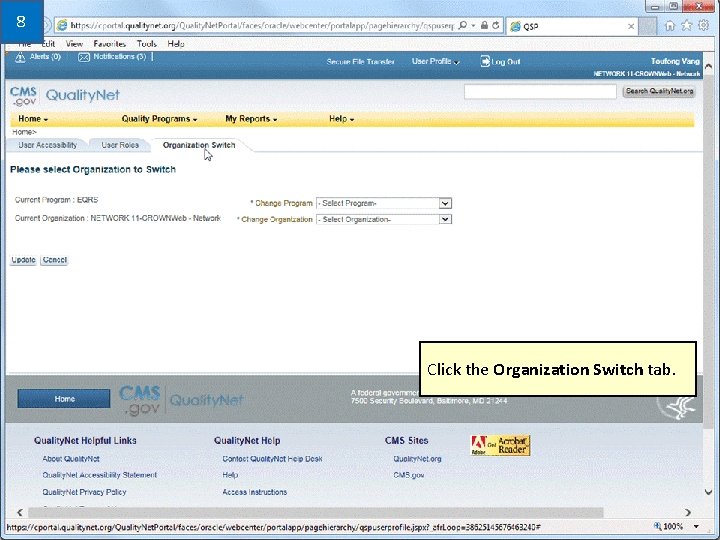Screen dimensions: 720x540
Task: Open the browser tools gear icon
Action: (703, 25)
